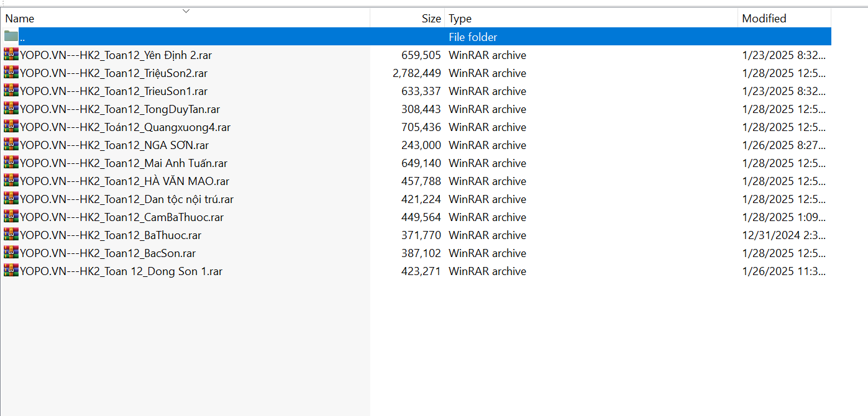
Task: Click the 2,782,449 size value
Action: (x=416, y=73)
